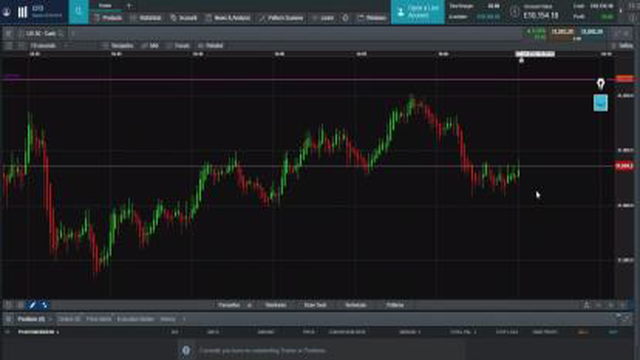Open the Watchlist menu

click(146, 18)
